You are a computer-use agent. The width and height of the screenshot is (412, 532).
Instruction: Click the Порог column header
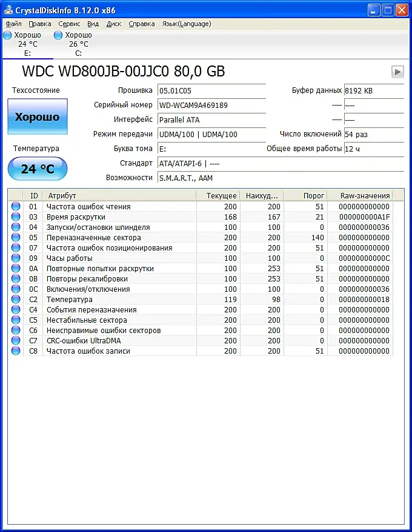305,195
